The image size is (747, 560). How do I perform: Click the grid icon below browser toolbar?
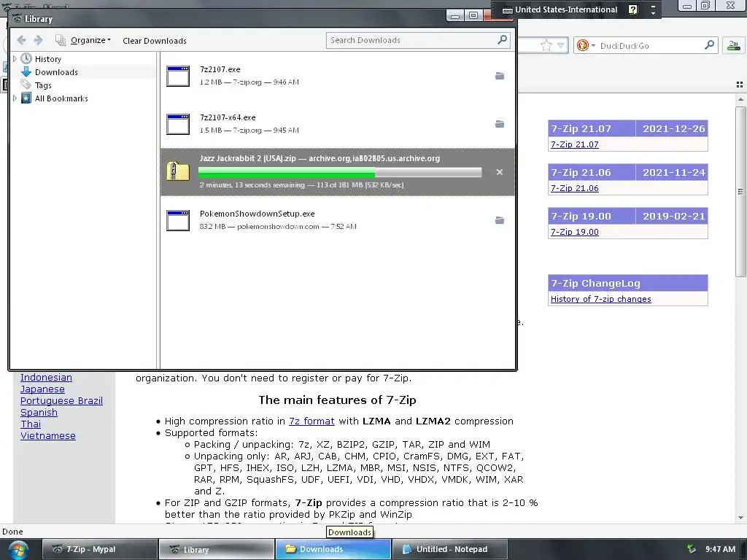(x=740, y=85)
